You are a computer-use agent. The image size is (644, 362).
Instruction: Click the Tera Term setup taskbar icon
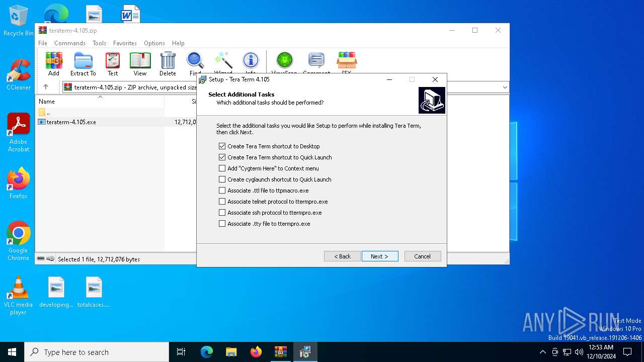(x=305, y=352)
